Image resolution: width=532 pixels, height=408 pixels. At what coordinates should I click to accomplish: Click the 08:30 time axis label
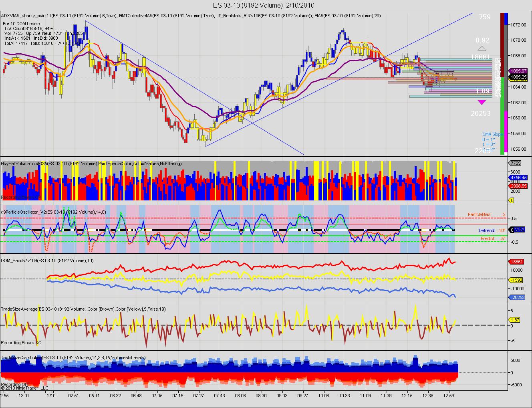tap(261, 395)
